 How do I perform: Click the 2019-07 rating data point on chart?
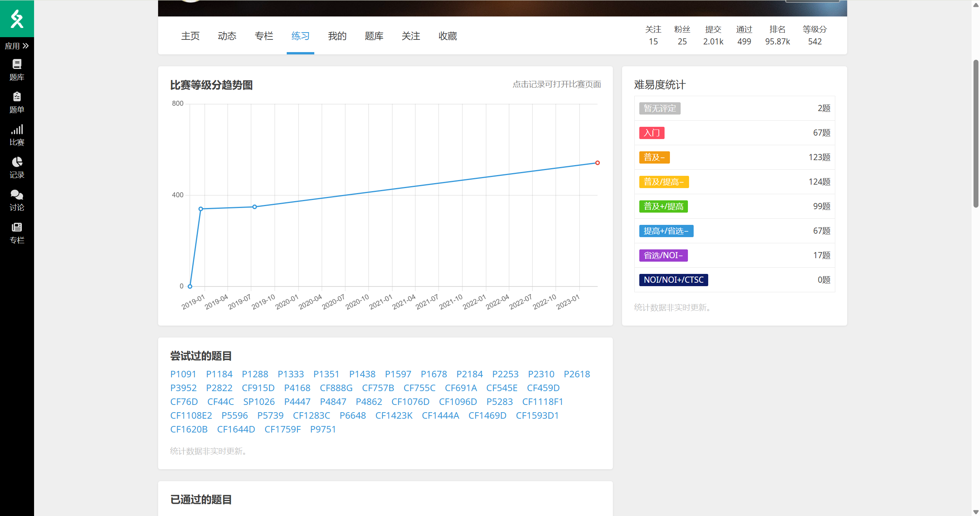[255, 207]
